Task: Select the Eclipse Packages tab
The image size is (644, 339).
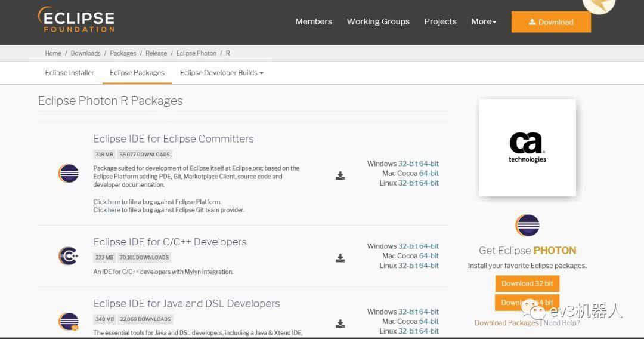Action: pos(137,73)
